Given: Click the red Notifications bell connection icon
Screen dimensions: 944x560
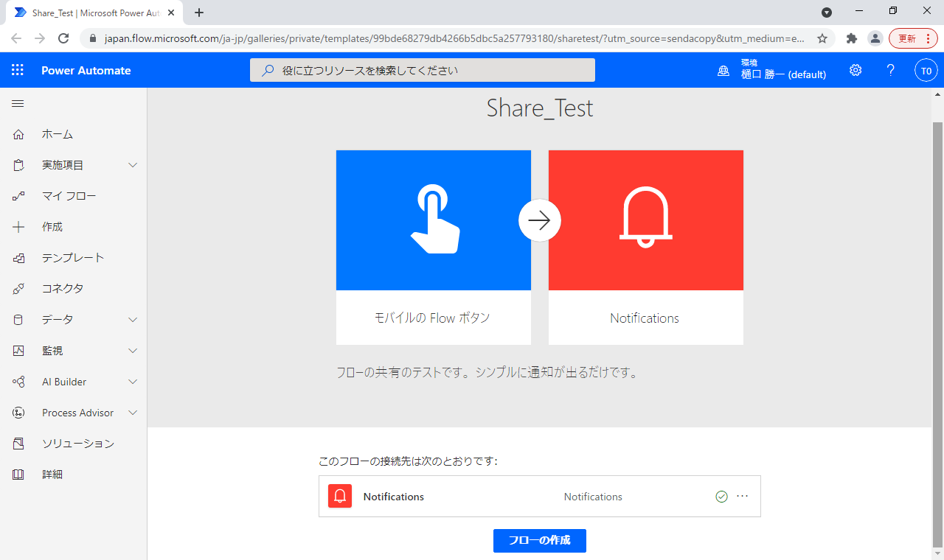Looking at the screenshot, I should pyautogui.click(x=340, y=497).
